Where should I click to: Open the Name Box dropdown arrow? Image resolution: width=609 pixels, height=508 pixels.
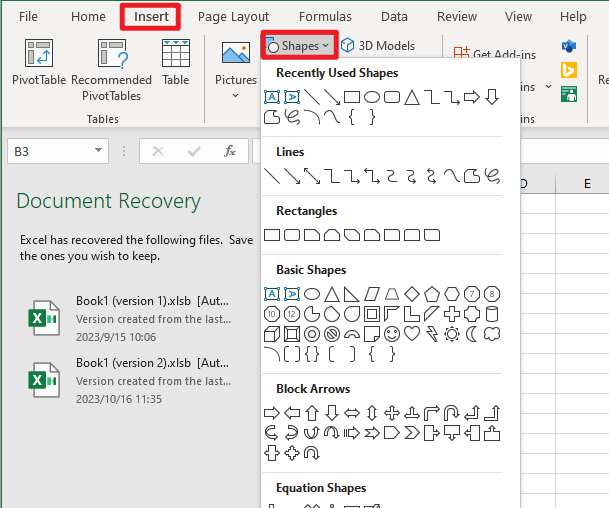click(98, 151)
